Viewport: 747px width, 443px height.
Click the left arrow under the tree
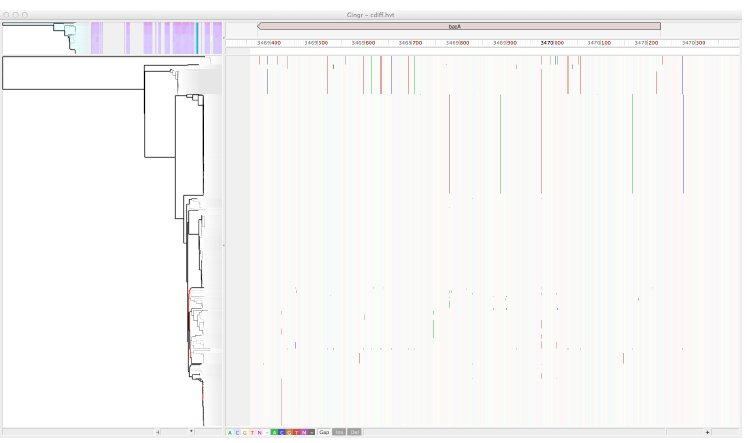click(x=158, y=432)
